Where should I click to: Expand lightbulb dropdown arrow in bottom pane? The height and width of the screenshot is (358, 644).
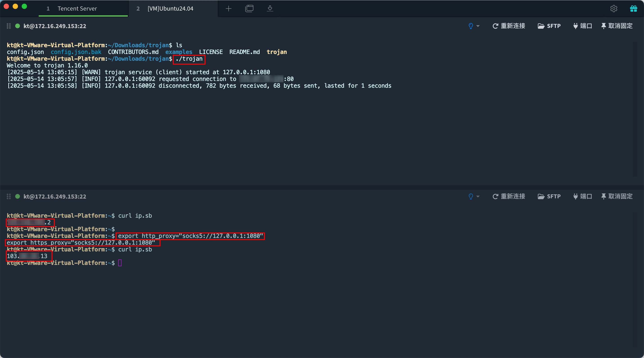478,196
